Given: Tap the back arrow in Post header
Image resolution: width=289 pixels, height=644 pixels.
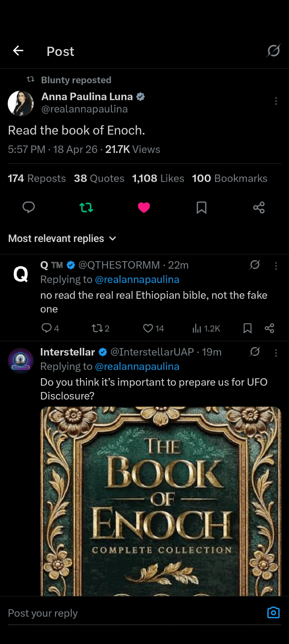Looking at the screenshot, I should coord(18,51).
